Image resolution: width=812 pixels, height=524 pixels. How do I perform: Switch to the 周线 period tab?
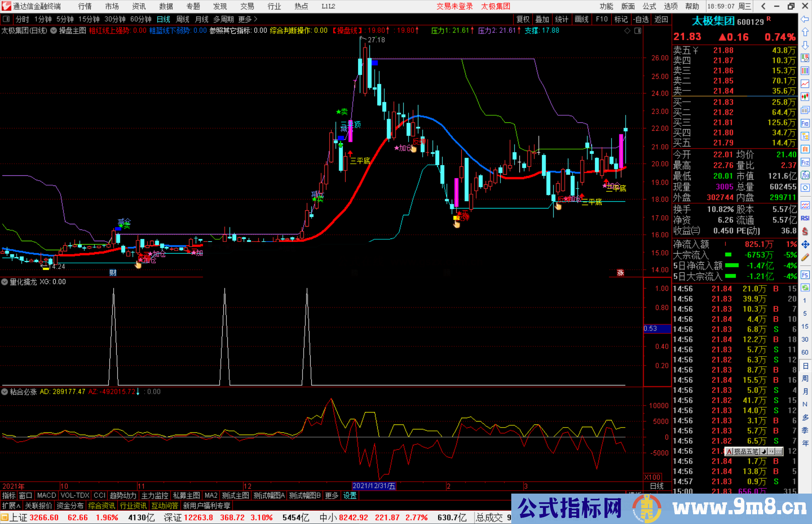183,19
